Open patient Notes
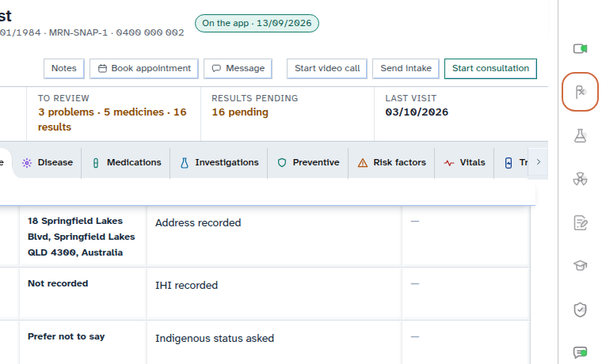The height and width of the screenshot is (364, 602). pos(63,69)
